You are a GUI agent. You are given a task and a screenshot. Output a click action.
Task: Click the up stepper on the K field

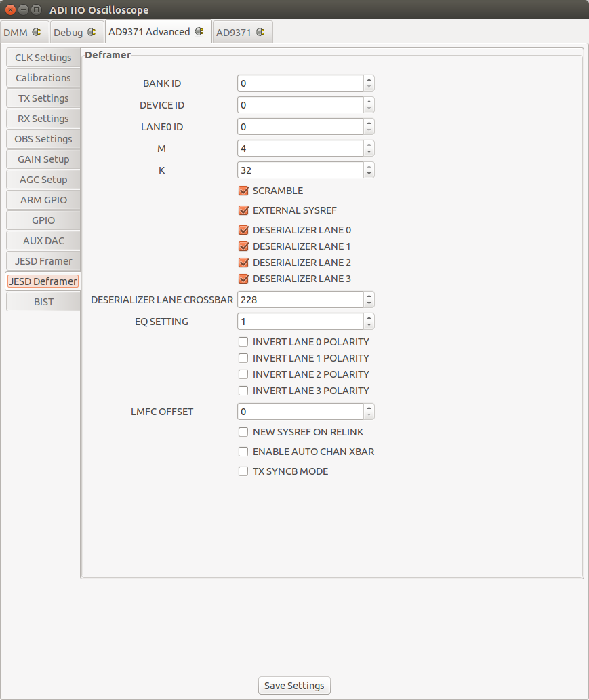click(x=368, y=167)
